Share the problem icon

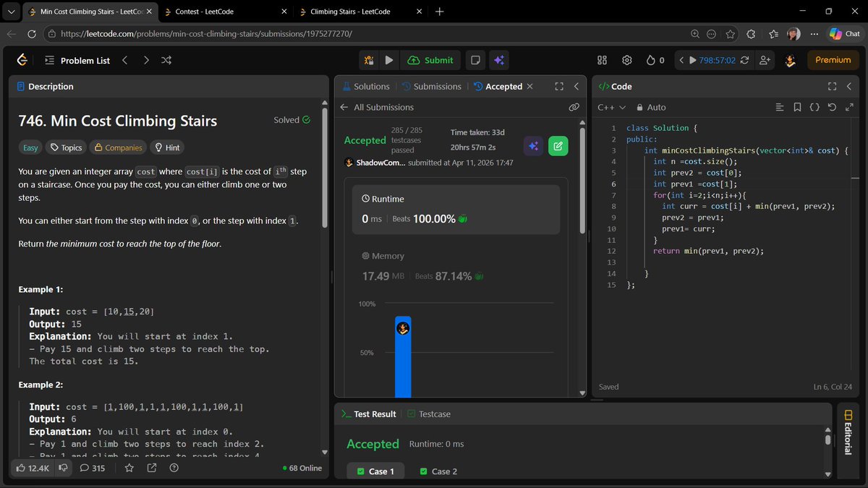coord(151,468)
